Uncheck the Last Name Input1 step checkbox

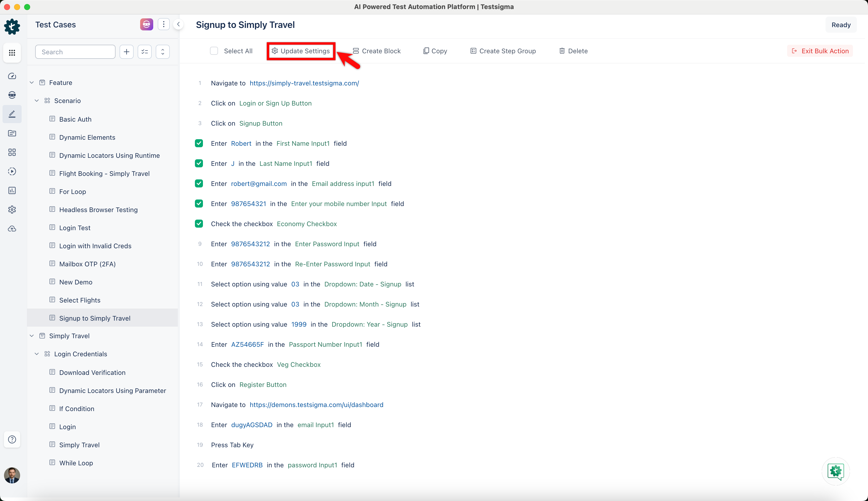pos(199,164)
